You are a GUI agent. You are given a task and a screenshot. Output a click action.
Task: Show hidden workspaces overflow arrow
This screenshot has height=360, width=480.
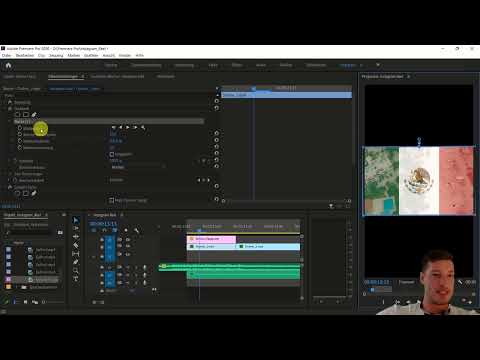[x=378, y=65]
